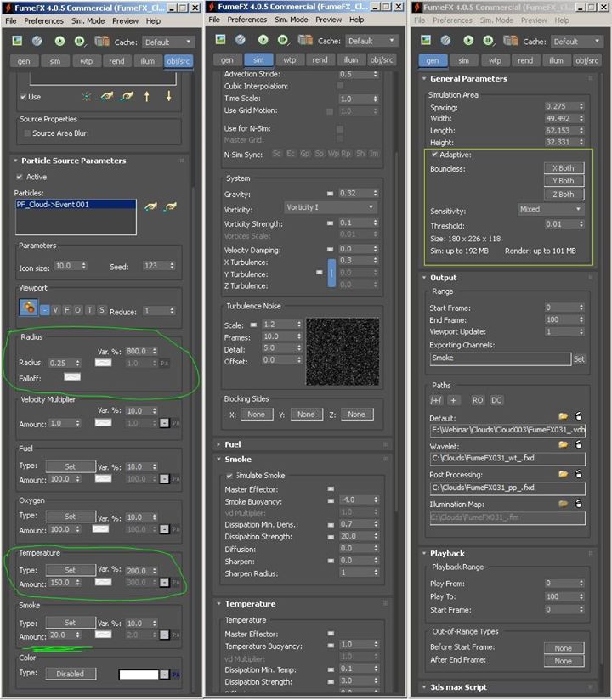Click Set button for Fuel type
Screen dimensions: 612x700
[x=71, y=466]
